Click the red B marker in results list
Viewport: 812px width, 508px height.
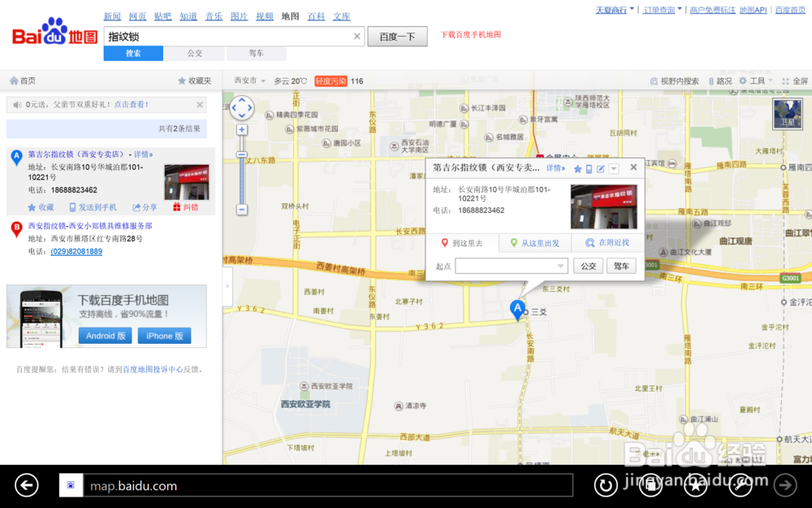(x=16, y=228)
